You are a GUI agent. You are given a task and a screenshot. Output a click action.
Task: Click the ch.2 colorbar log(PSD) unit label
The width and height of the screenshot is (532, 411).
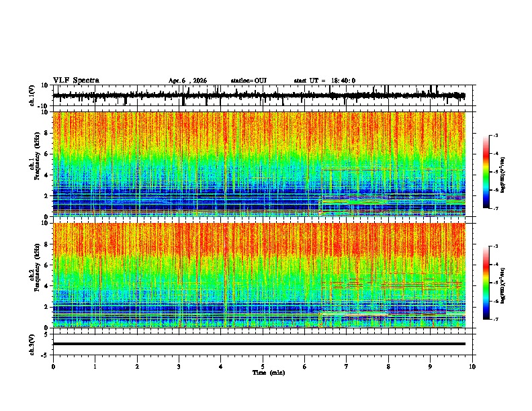coord(503,285)
